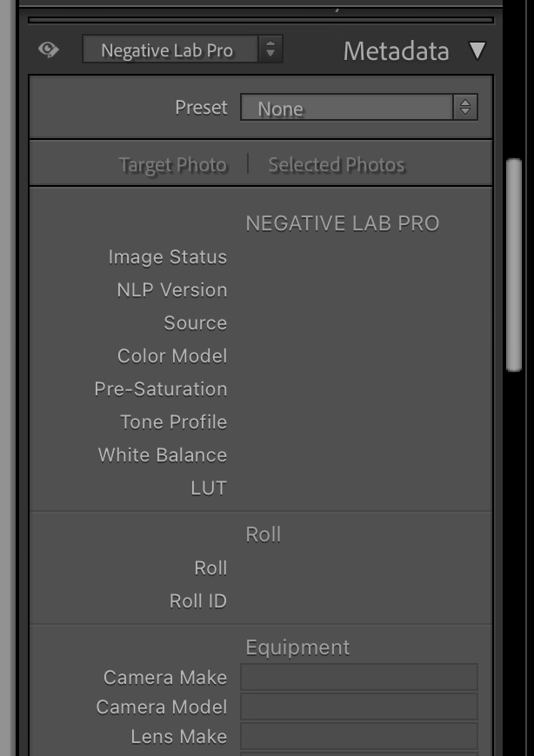Open the Preset None dropdown

coord(359,107)
